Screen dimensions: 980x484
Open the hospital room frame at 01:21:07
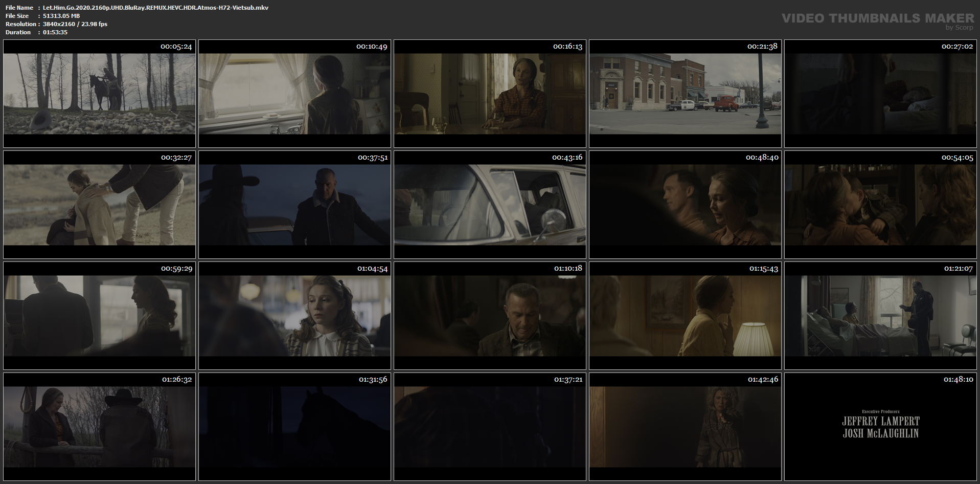[x=881, y=316]
